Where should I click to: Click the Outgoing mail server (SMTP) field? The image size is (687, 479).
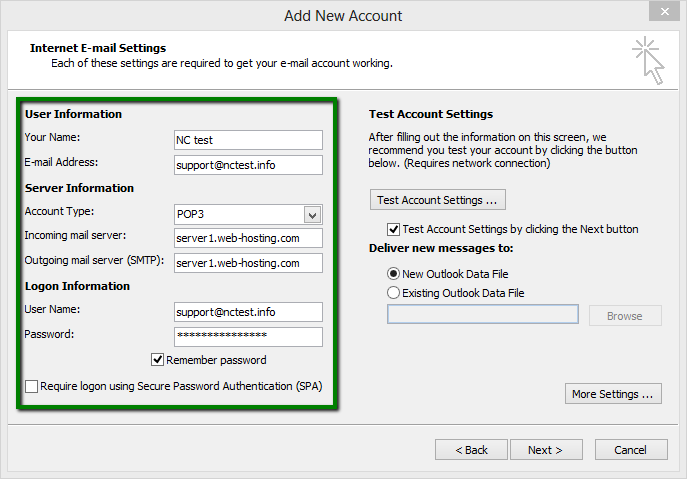[x=247, y=263]
